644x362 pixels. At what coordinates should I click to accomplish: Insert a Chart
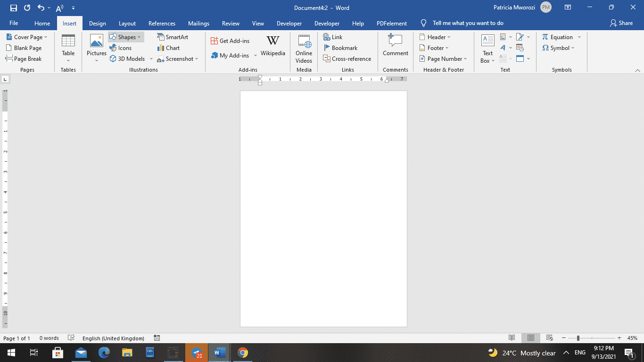[168, 48]
